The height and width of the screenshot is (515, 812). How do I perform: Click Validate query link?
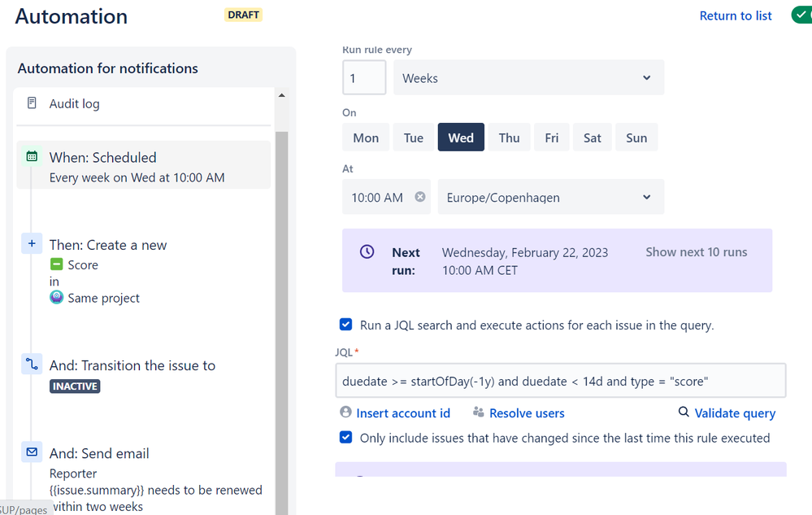(x=735, y=413)
